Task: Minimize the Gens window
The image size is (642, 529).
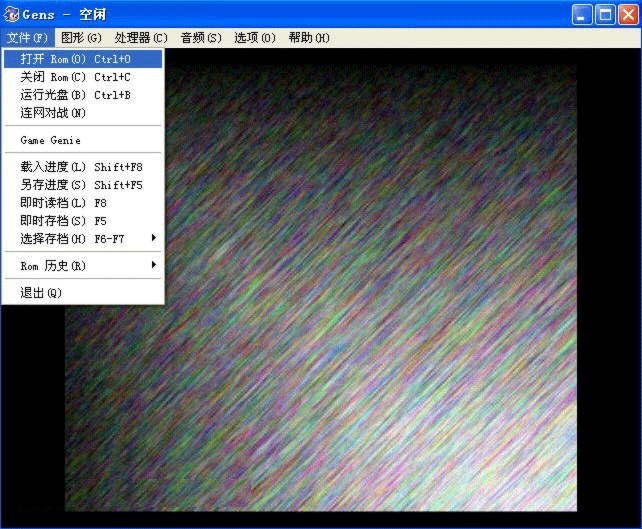Action: [582, 15]
